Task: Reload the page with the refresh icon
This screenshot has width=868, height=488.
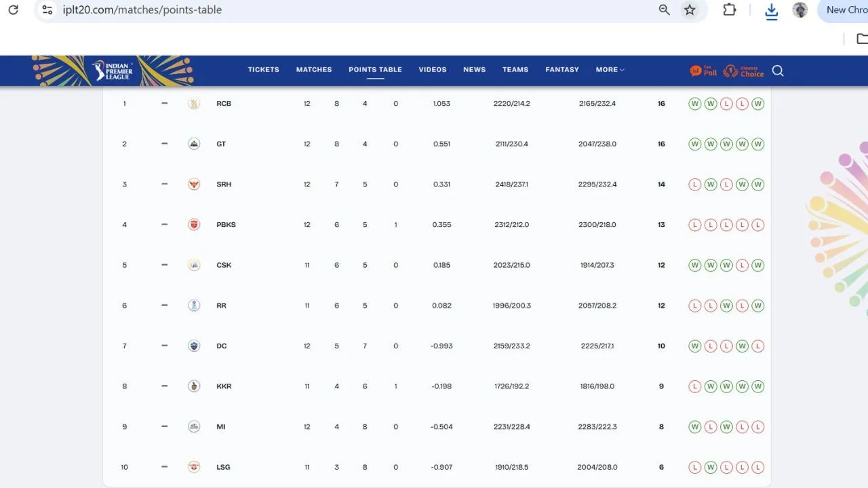Action: (x=13, y=9)
